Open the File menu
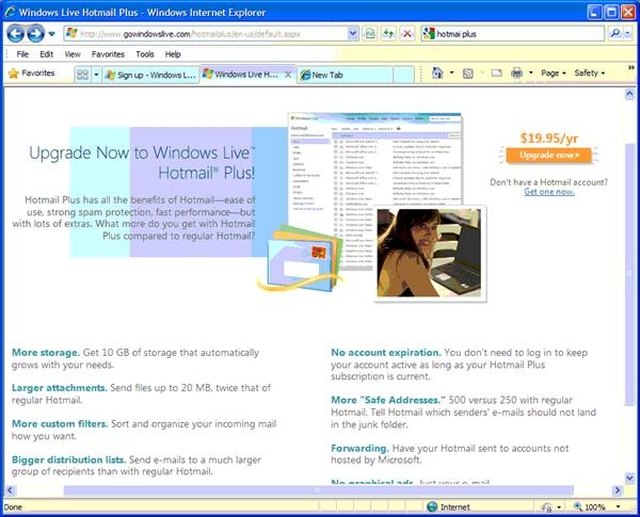The image size is (640, 517). click(x=22, y=54)
